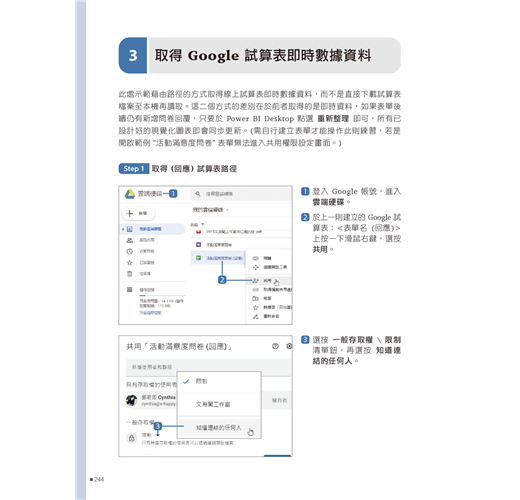This screenshot has height=500, width=520.
Task: Expand My Drive tree arrow in sidebar
Action: coord(123,229)
